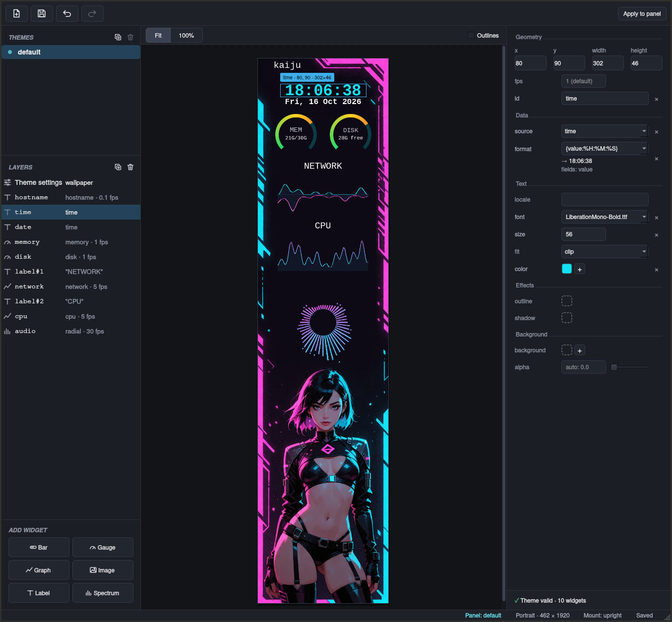Add a Bar widget
Screen dimensions: 672x622
click(x=39, y=547)
